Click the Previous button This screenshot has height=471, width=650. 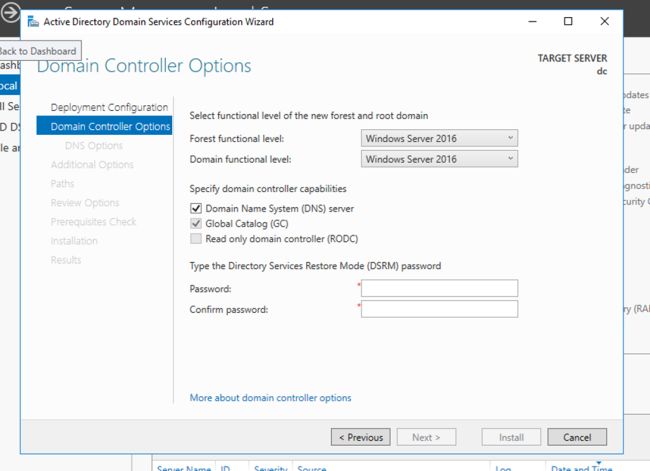(x=360, y=437)
